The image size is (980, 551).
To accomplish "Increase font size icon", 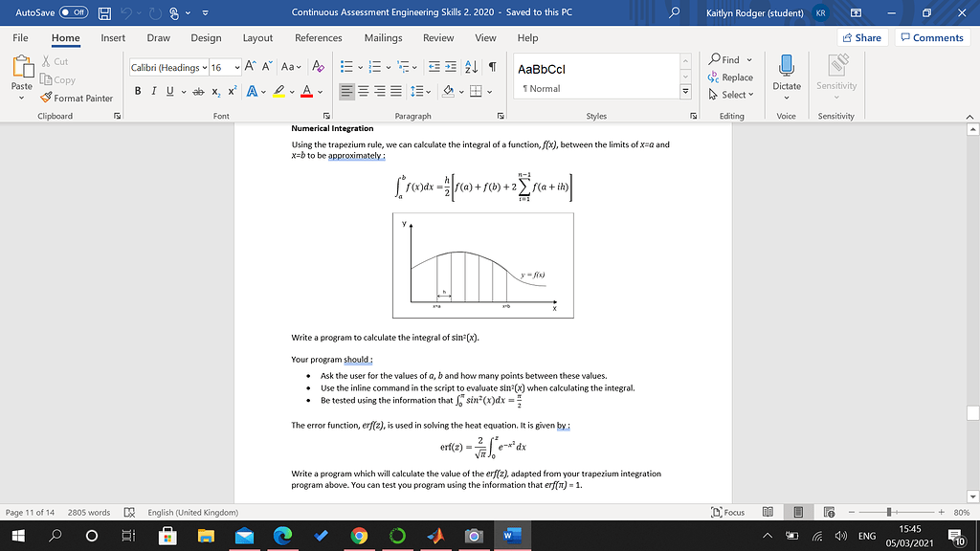I will 250,66.
